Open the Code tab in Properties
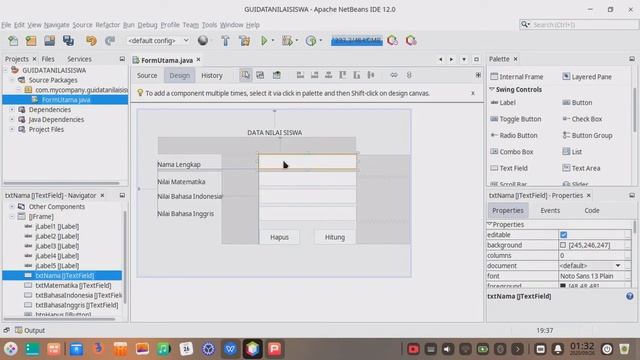The height and width of the screenshot is (360, 640). [x=591, y=211]
